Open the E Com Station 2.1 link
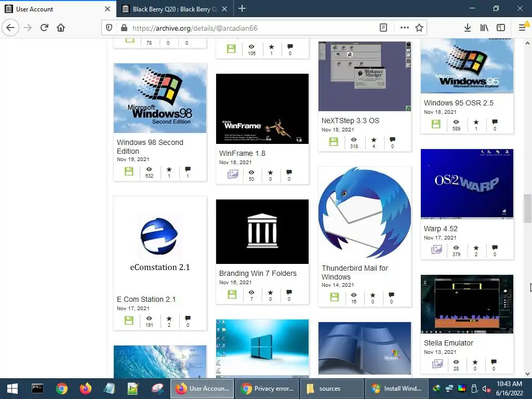Screen dimensions: 532x399 point(146,299)
